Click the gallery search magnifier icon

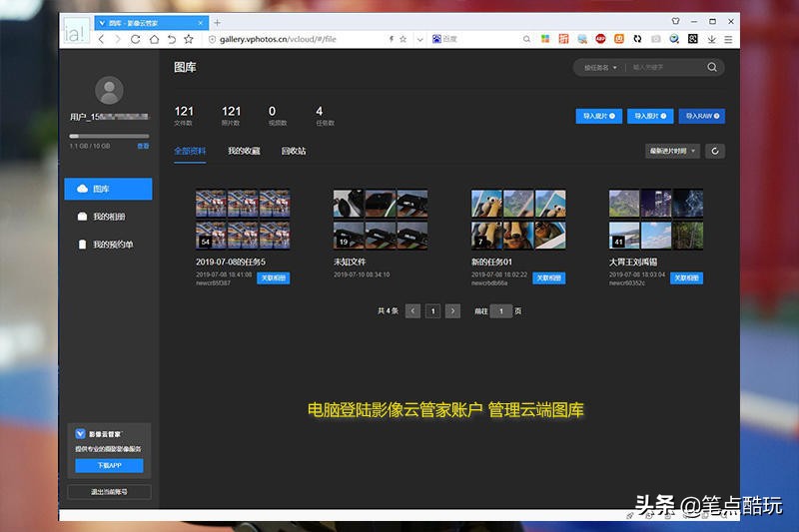pos(712,67)
